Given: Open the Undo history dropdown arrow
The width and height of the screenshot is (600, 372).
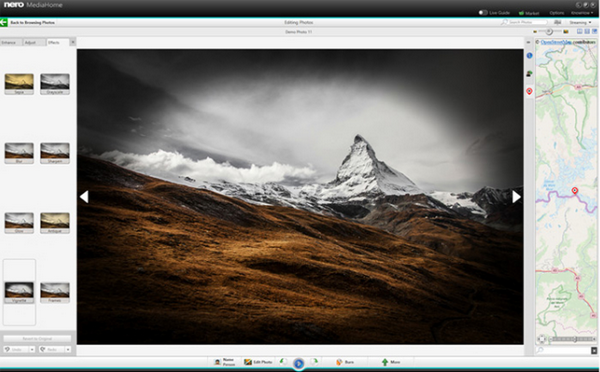Looking at the screenshot, I should (x=32, y=349).
